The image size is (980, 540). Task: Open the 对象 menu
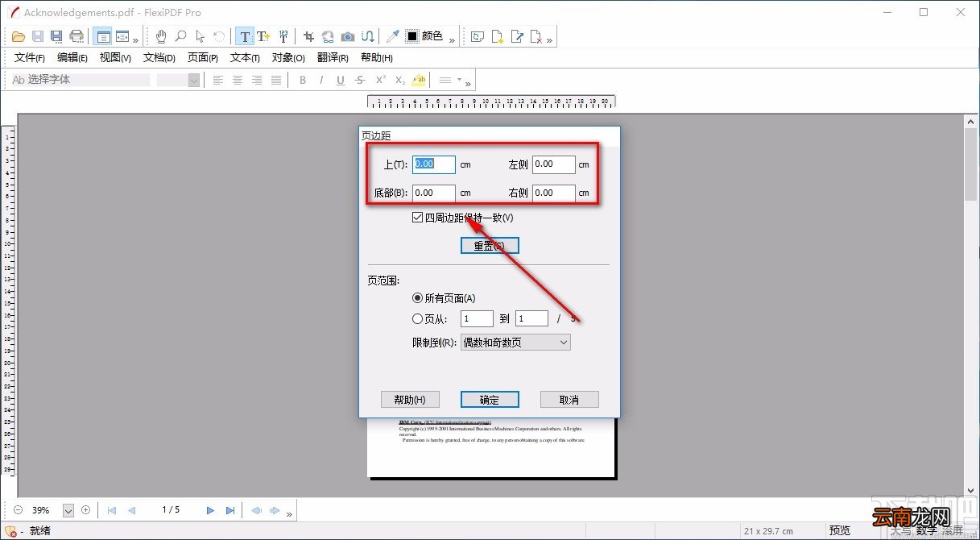pyautogui.click(x=288, y=58)
